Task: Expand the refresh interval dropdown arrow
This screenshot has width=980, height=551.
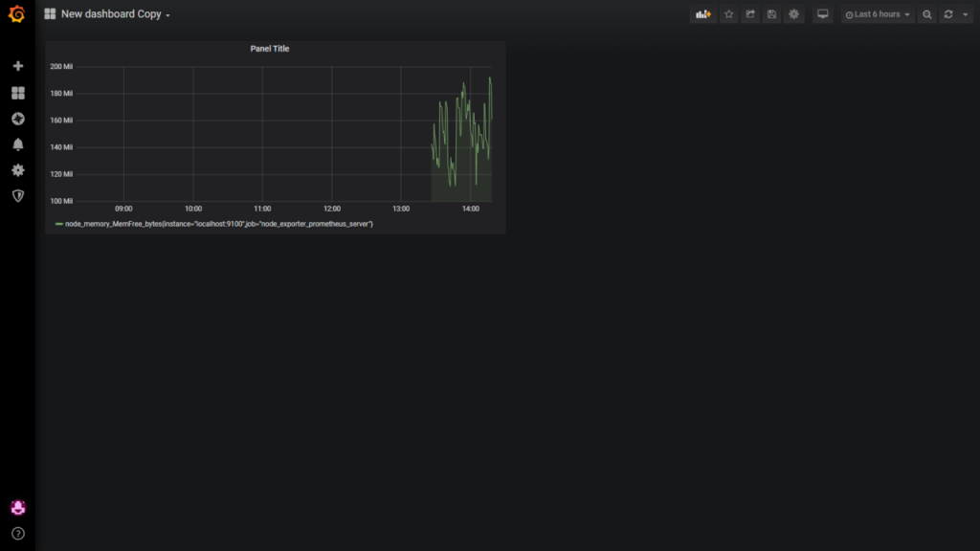Action: 965,14
